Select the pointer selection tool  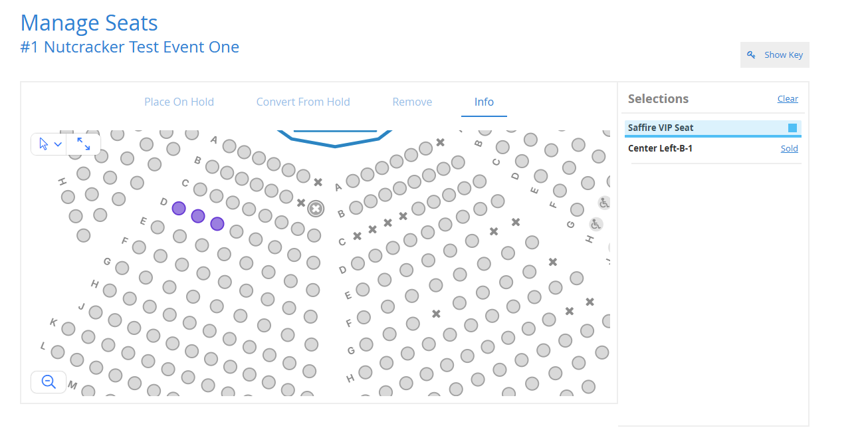click(44, 144)
